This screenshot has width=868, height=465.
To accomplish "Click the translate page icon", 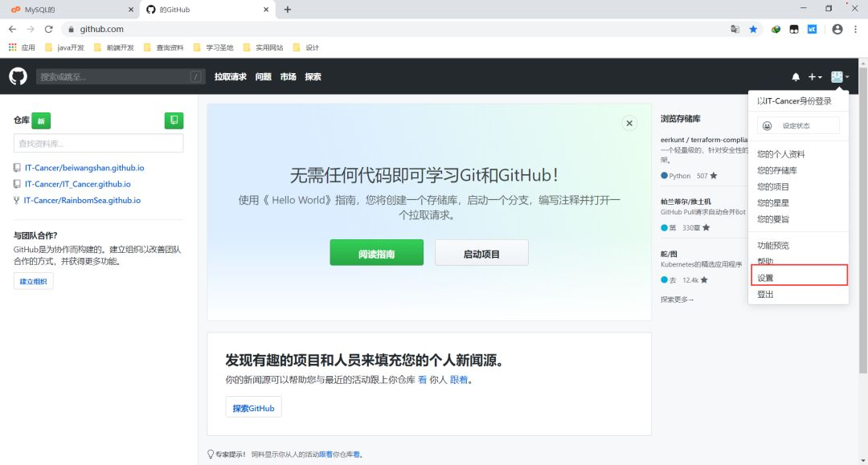I will coord(735,29).
